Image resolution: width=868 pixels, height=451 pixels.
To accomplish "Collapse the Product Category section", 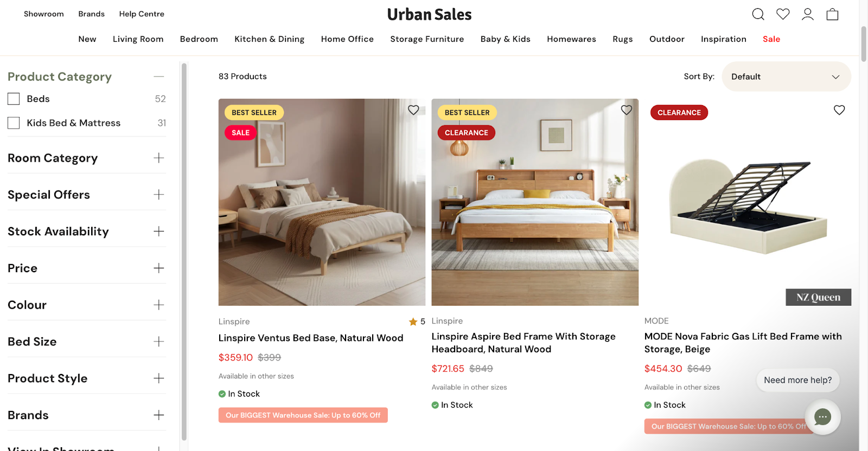I will tap(158, 76).
